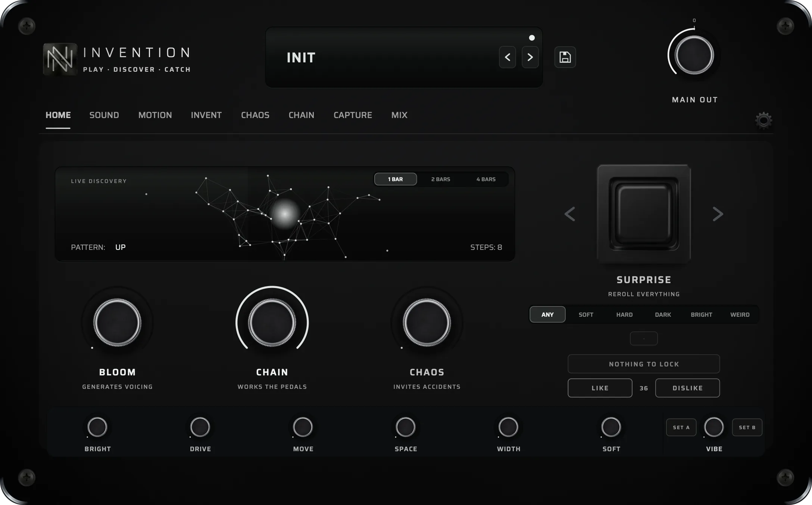Save preset with the floppy disk icon
This screenshot has width=812, height=505.
coord(565,57)
